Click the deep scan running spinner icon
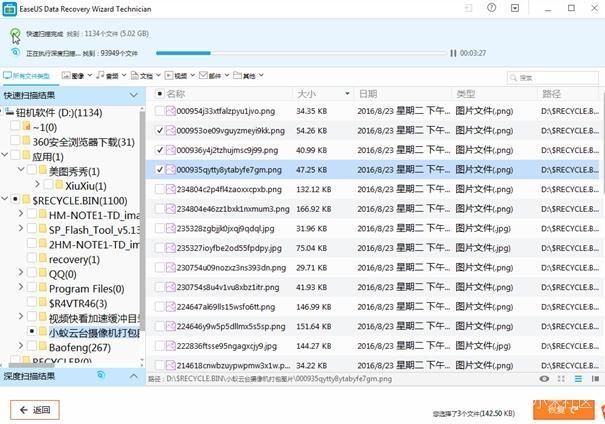Viewport: 605px width, 424px height. tap(15, 52)
